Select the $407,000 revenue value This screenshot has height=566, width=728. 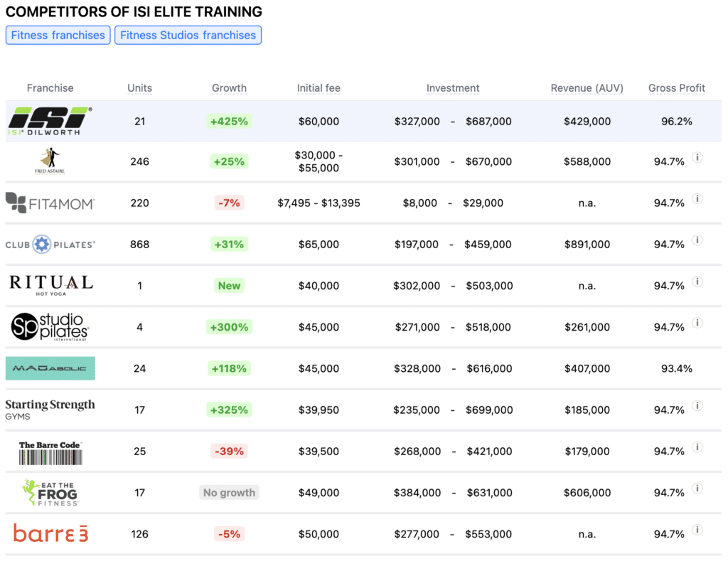[x=587, y=368]
